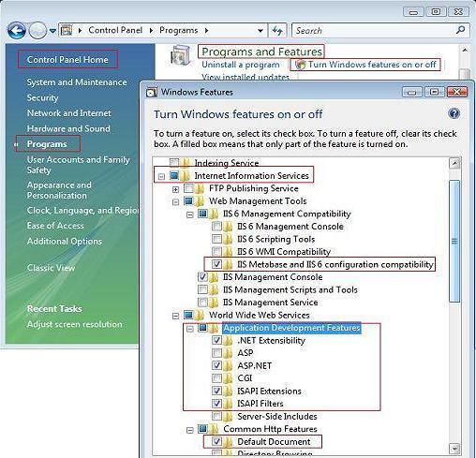This screenshot has height=458, width=476.
Task: Open help for Windows Features dialog
Action: coord(454,113)
